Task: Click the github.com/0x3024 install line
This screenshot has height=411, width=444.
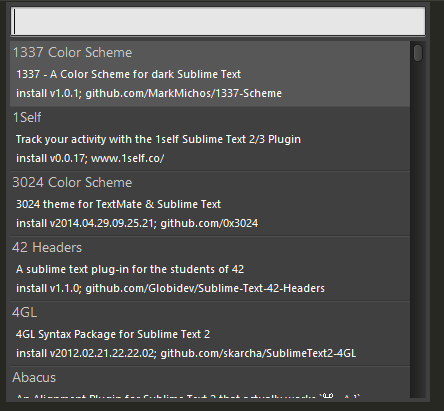Action: point(137,223)
